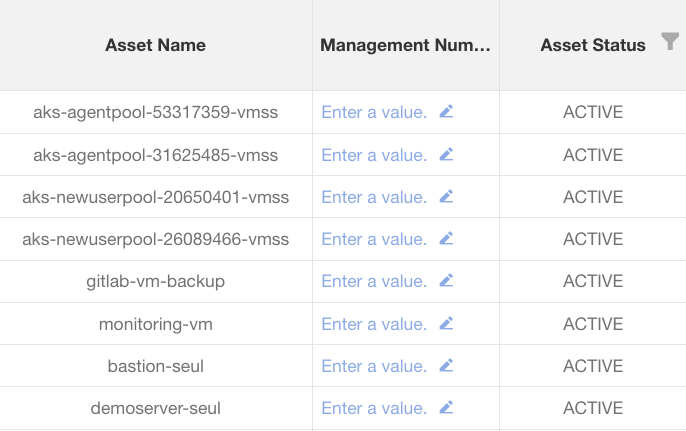This screenshot has height=431, width=686.
Task: Click the monitoring-vm row pencil icon
Action: pyautogui.click(x=446, y=324)
